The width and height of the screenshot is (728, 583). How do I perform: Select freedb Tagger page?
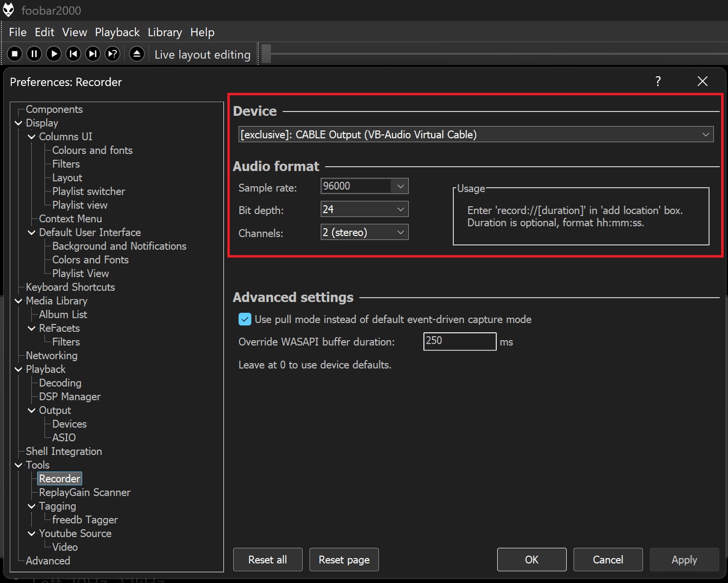click(x=85, y=520)
